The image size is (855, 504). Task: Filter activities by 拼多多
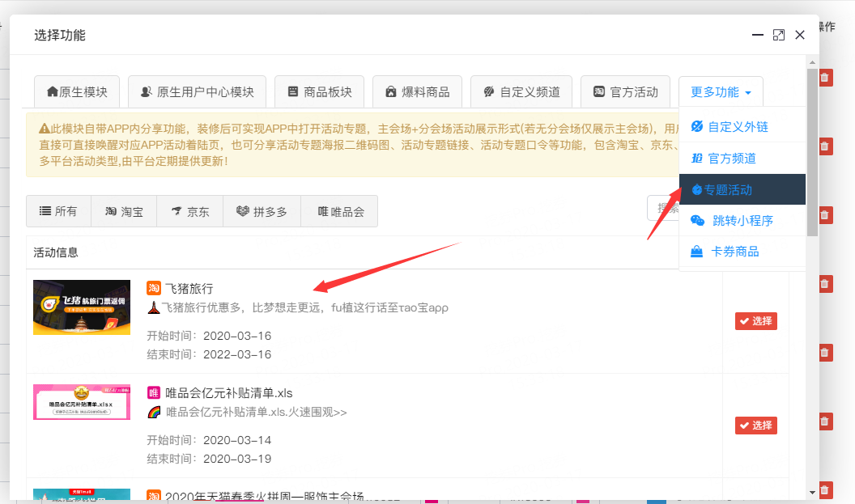pos(262,211)
